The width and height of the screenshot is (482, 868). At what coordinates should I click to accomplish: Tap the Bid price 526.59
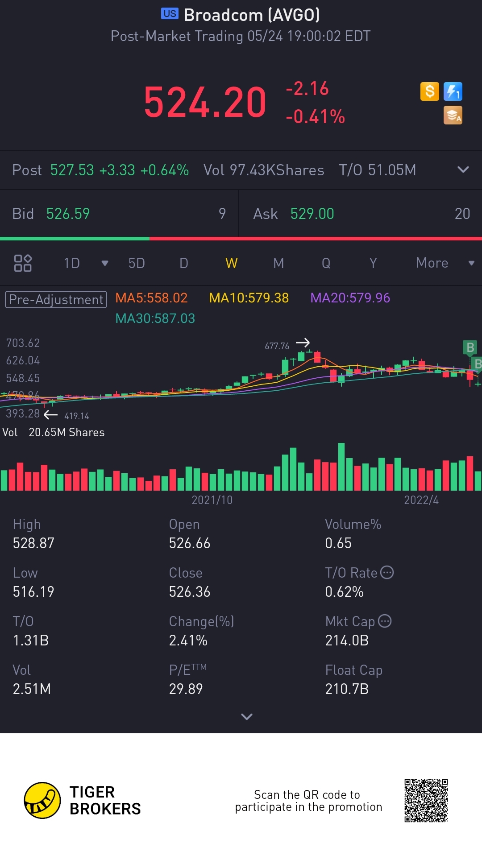tap(68, 214)
